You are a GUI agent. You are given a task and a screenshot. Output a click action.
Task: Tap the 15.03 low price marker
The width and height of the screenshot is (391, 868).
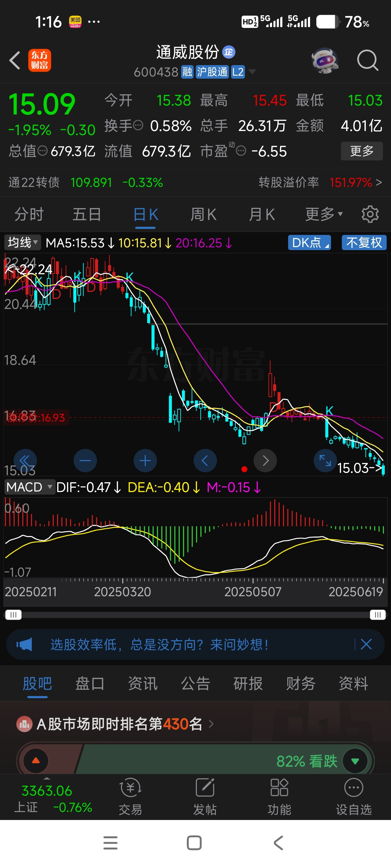point(359,468)
